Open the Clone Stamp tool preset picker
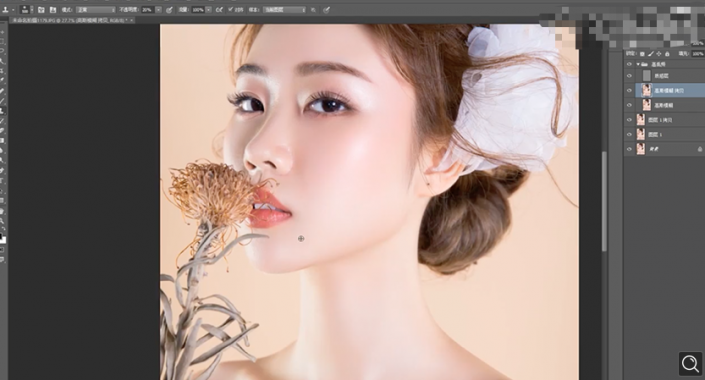This screenshot has width=705, height=380. [8, 9]
